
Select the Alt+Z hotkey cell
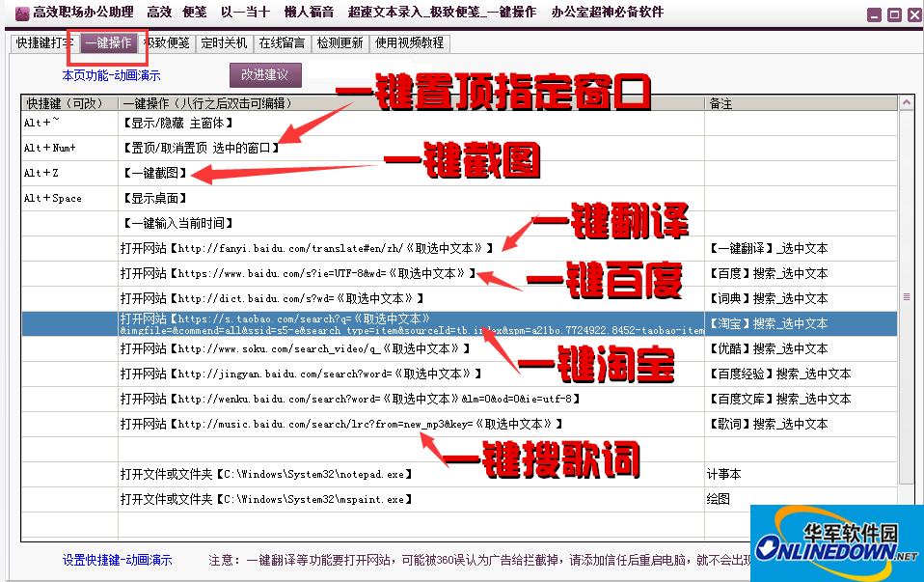pyautogui.click(x=69, y=173)
